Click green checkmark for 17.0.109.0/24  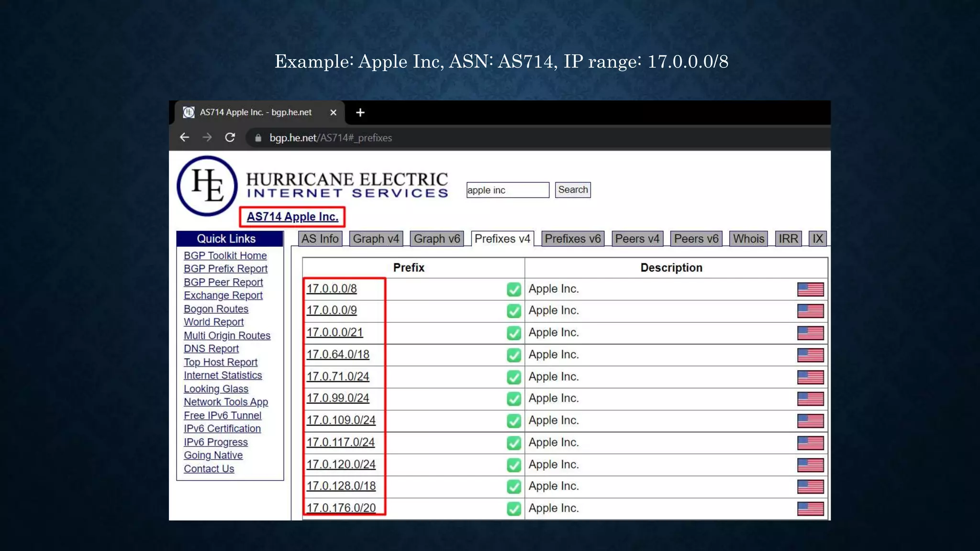514,421
